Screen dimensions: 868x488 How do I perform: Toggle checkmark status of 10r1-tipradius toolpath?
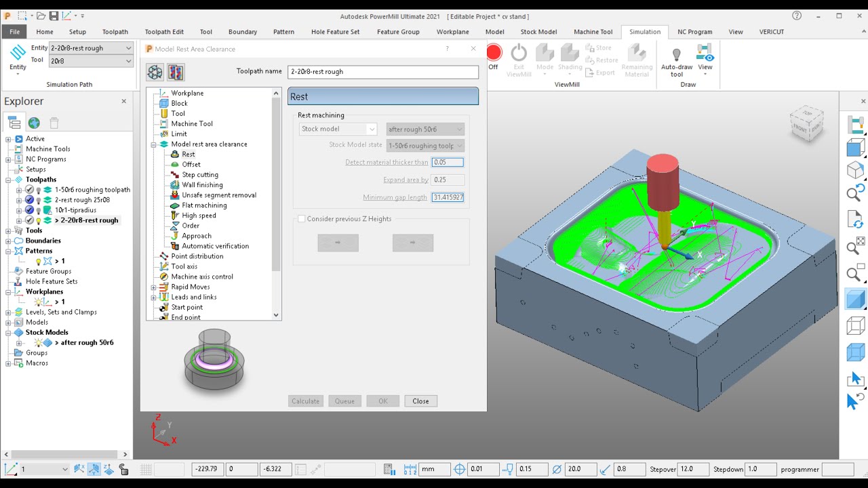29,210
